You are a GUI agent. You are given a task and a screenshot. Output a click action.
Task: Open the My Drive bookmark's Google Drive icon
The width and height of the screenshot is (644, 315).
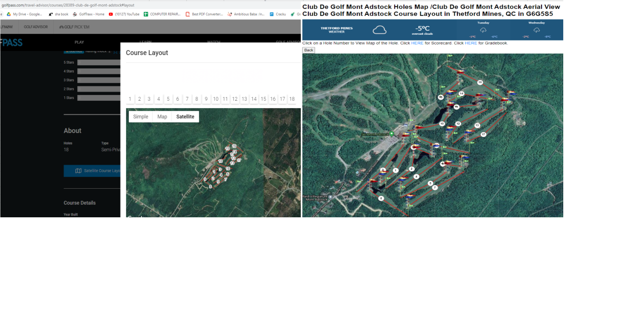point(9,14)
